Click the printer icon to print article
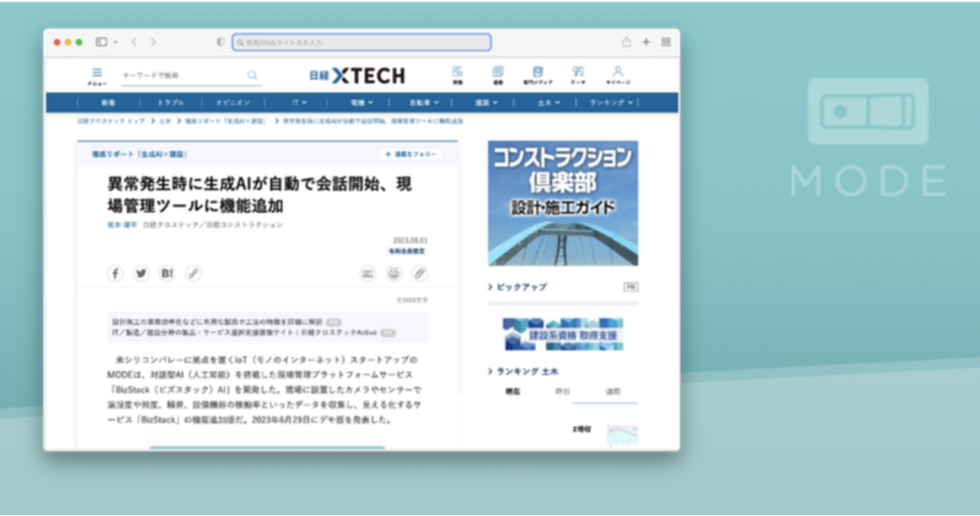980x516 pixels. 393,273
